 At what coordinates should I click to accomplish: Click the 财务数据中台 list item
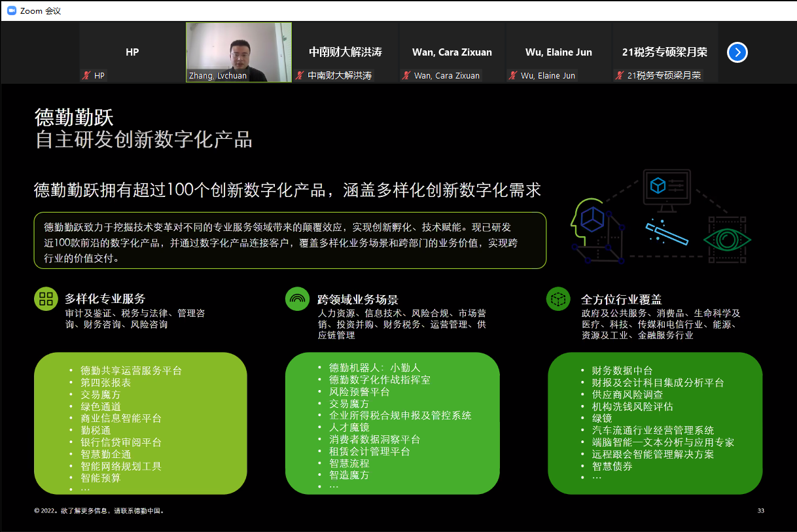622,370
